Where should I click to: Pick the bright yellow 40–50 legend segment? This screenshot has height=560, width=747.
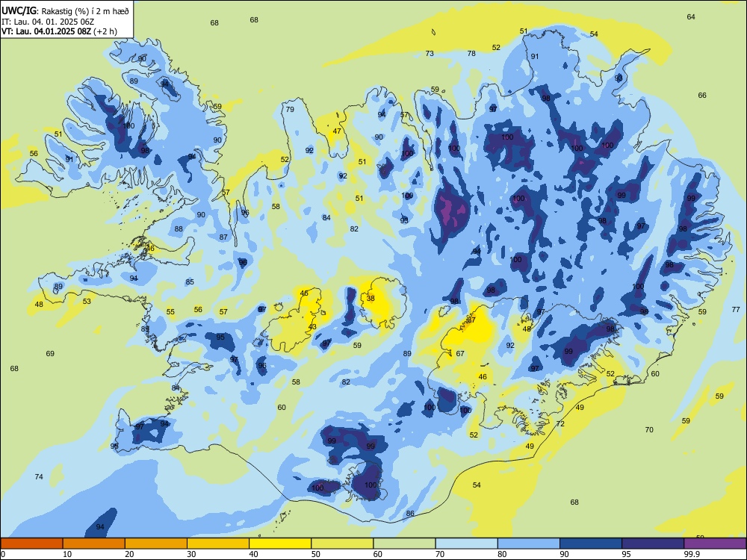tap(280, 544)
